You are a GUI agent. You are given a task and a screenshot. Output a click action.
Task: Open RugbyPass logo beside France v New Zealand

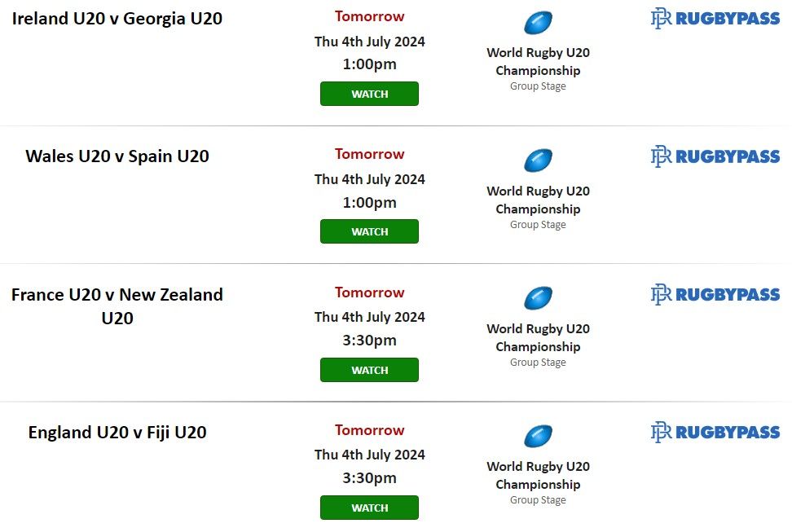click(715, 294)
